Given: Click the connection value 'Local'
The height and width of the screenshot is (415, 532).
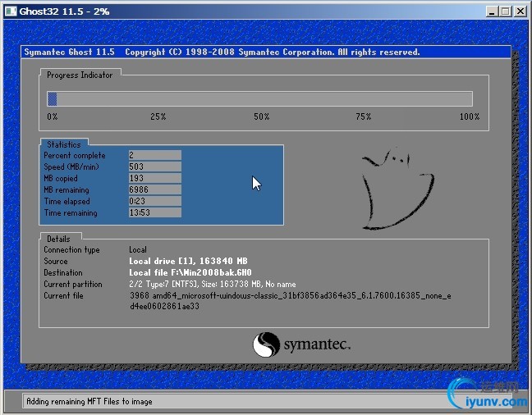Looking at the screenshot, I should click(138, 250).
